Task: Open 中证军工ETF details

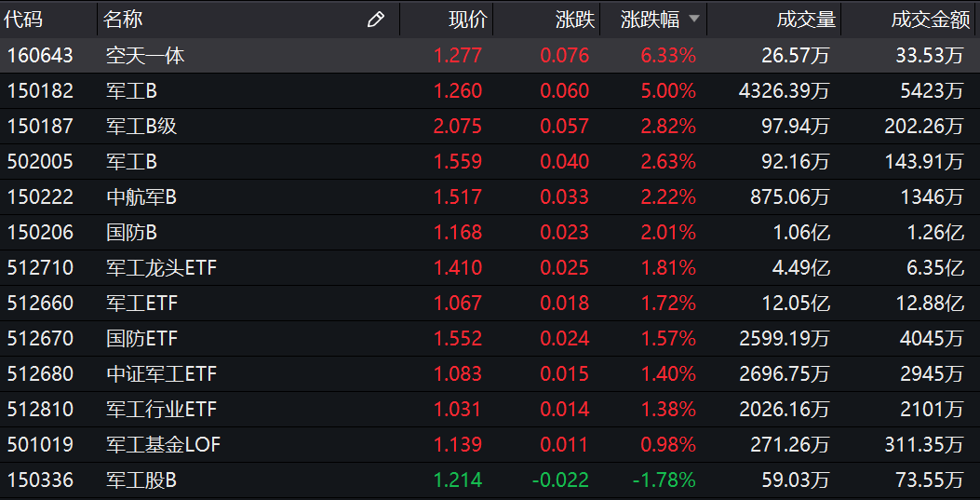Action: 161,374
